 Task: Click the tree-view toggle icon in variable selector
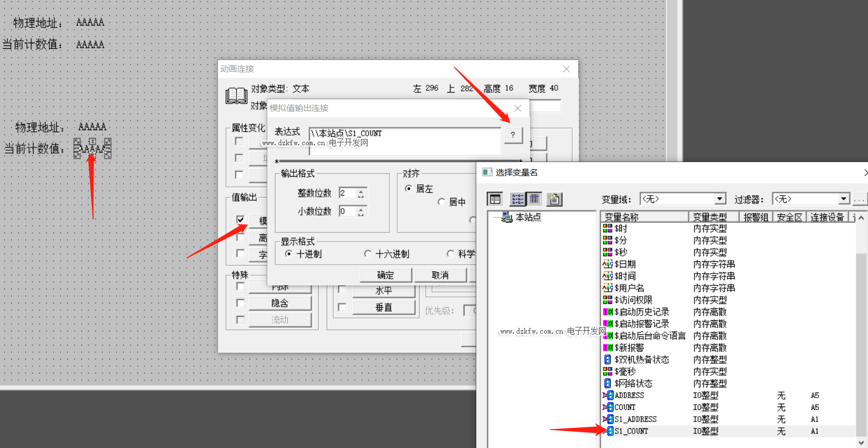coord(495,199)
